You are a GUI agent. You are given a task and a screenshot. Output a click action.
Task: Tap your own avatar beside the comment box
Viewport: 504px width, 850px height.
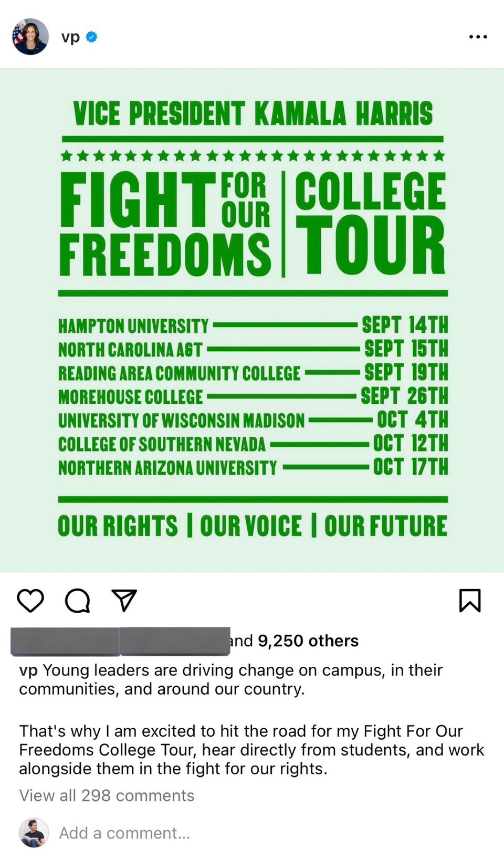point(34,833)
